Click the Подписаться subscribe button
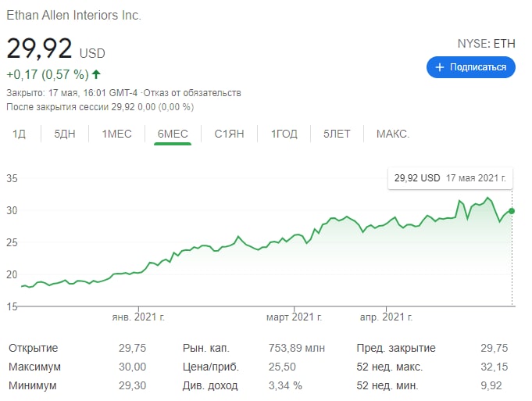This screenshot has width=532, height=401. [470, 67]
